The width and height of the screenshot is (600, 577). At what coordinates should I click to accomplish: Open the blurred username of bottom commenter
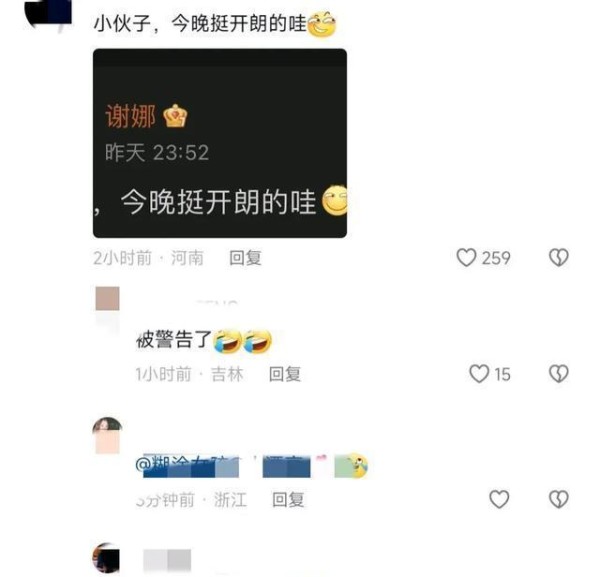(167, 561)
